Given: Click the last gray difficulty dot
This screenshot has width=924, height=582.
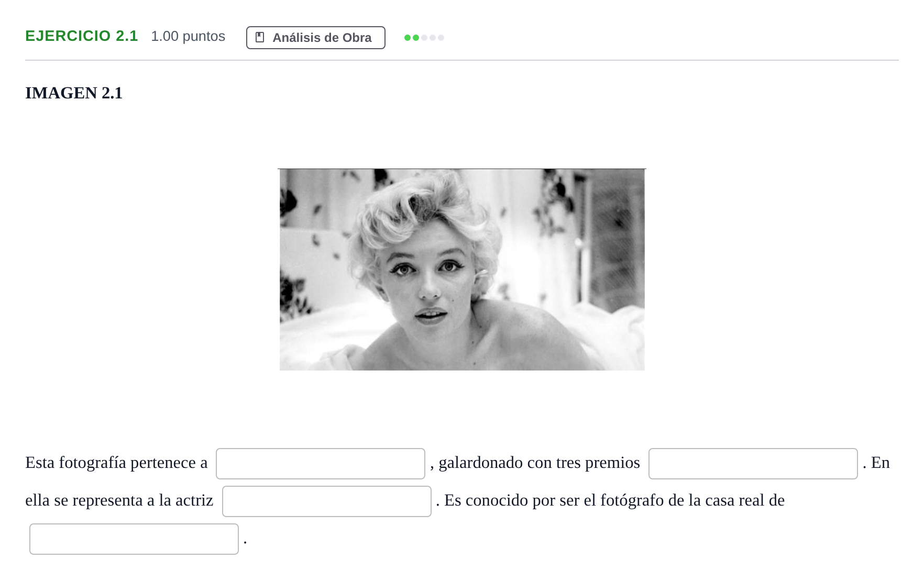Looking at the screenshot, I should [441, 38].
